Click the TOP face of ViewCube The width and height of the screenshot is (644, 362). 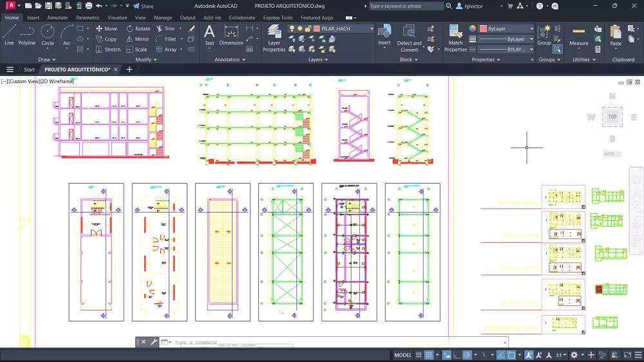coord(612,117)
